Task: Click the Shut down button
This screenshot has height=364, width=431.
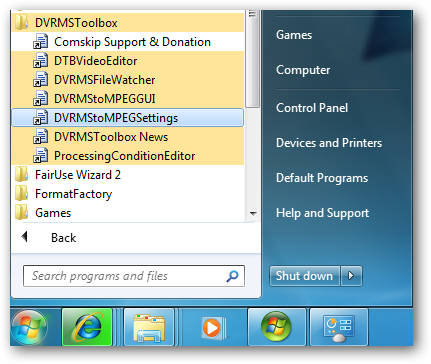Action: tap(305, 276)
